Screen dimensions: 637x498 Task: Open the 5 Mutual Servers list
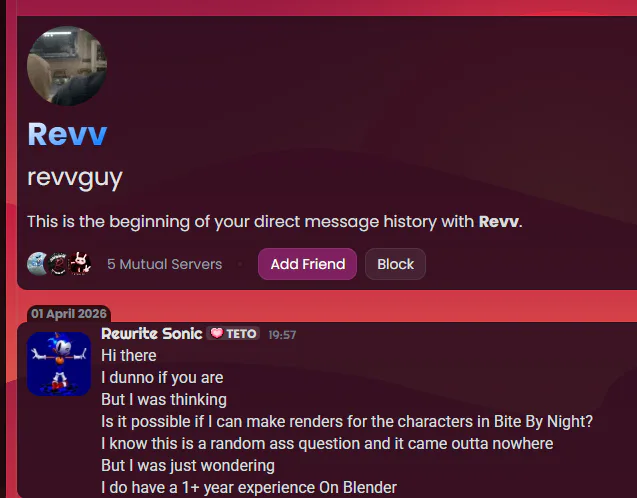click(165, 264)
